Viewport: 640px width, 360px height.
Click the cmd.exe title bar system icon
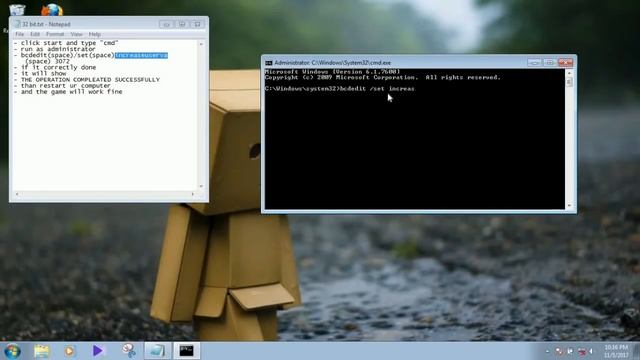269,63
